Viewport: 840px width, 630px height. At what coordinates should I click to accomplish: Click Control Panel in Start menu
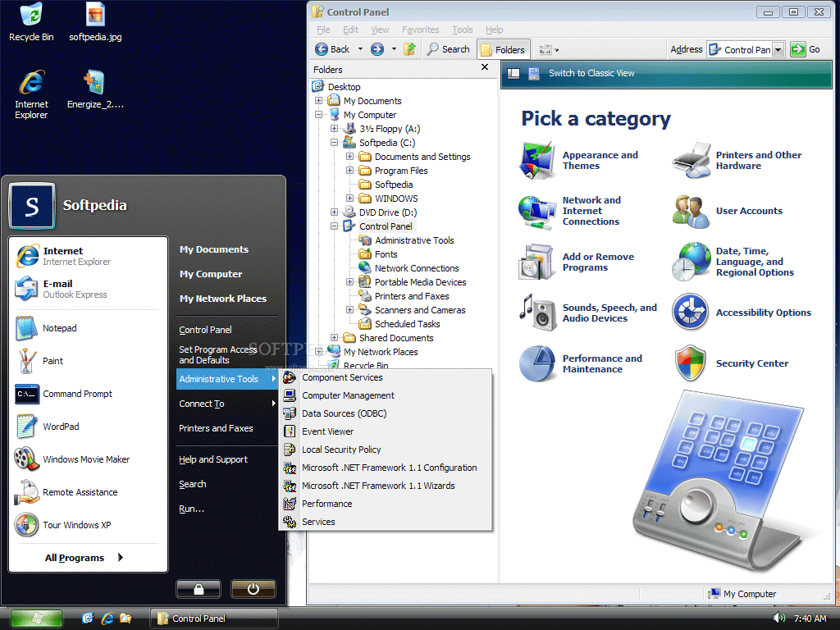pyautogui.click(x=205, y=330)
